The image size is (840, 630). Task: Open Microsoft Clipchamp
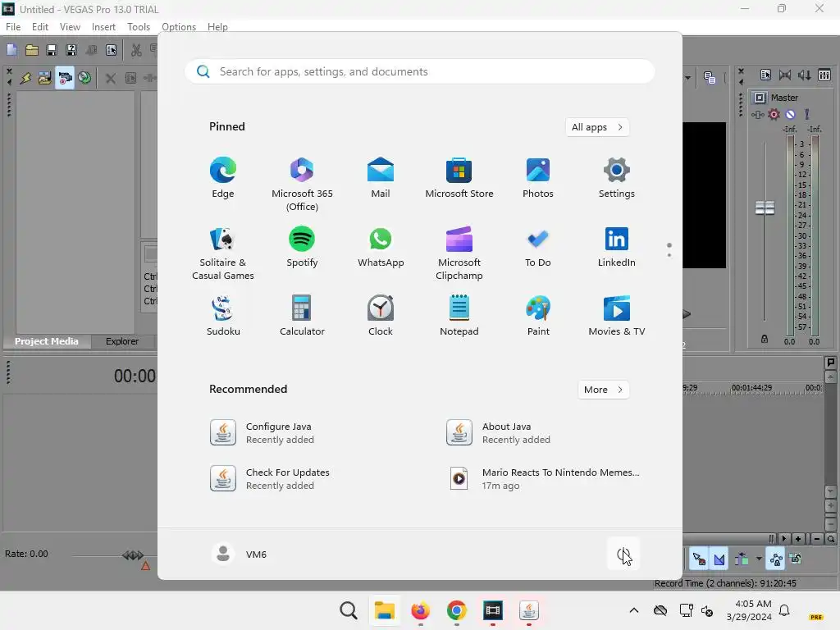coord(459,254)
